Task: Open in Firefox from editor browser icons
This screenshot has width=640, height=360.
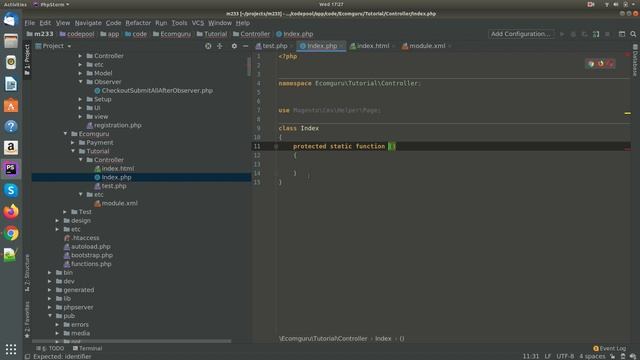Action: click(x=601, y=64)
